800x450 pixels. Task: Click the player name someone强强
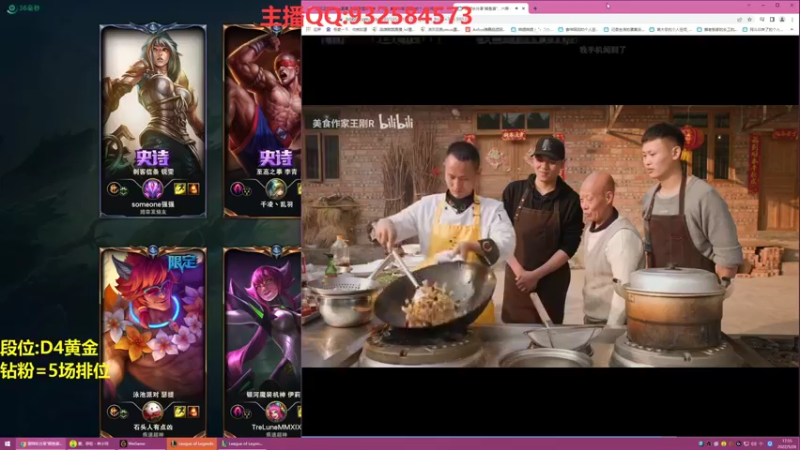pos(153,204)
